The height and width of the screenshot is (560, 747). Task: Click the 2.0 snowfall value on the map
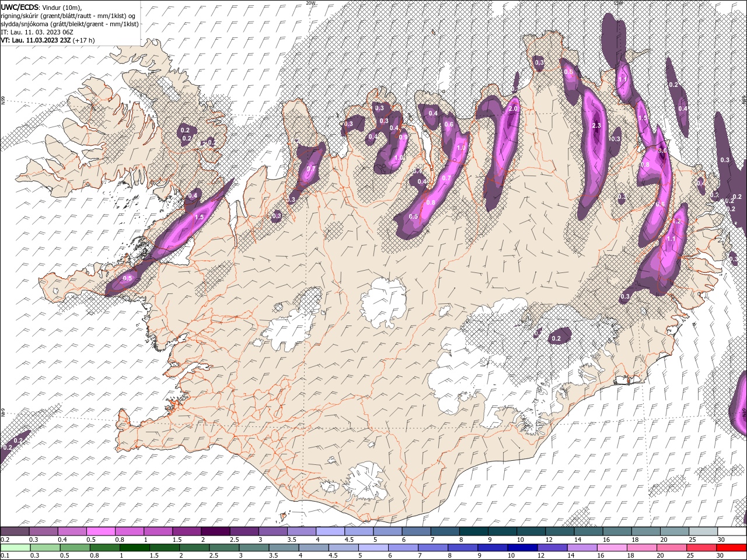click(514, 109)
